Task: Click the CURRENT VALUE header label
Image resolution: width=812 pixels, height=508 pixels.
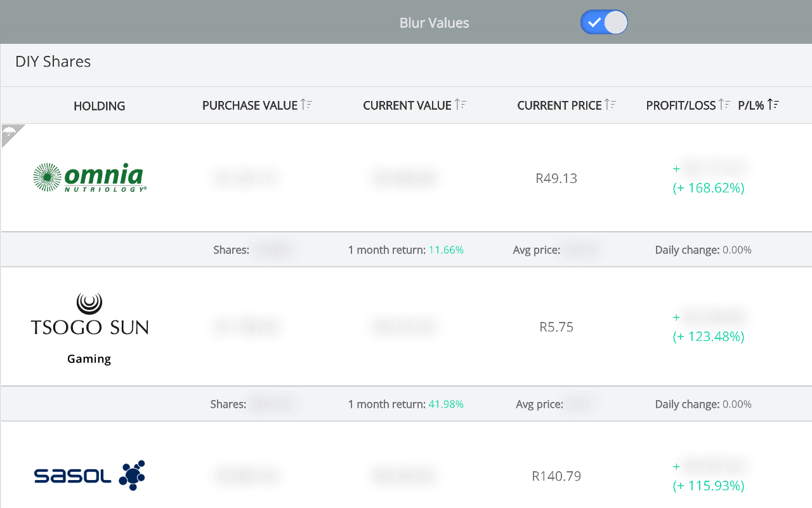Action: [x=407, y=105]
